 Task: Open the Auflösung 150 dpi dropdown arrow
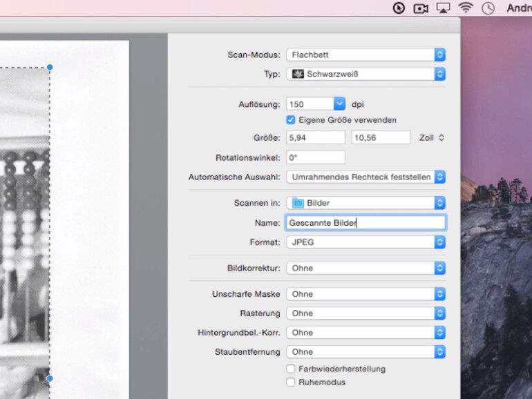click(339, 104)
